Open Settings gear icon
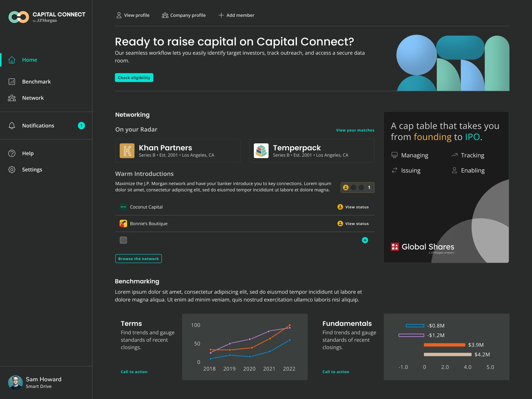This screenshot has width=532, height=399. tap(12, 170)
